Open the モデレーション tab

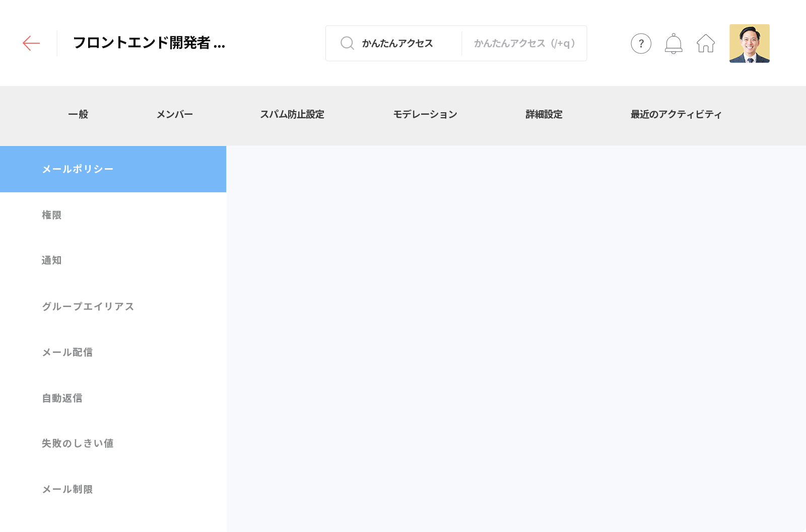[425, 115]
